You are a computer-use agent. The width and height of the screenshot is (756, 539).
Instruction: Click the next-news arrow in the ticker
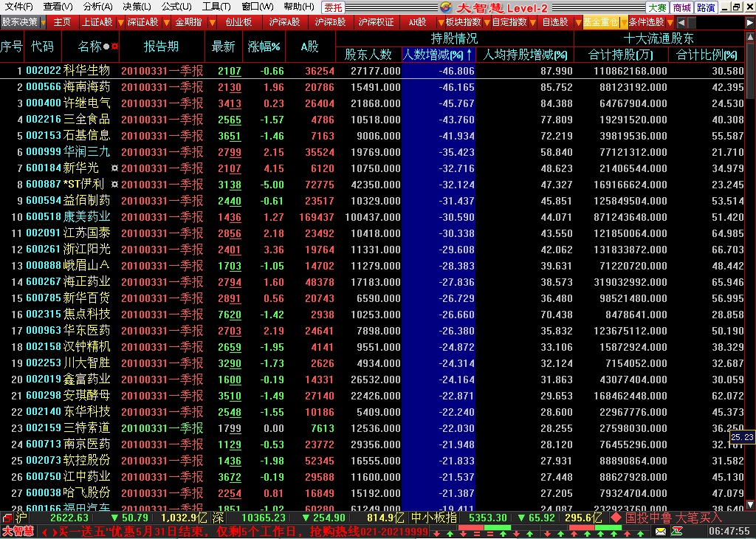click(55, 532)
